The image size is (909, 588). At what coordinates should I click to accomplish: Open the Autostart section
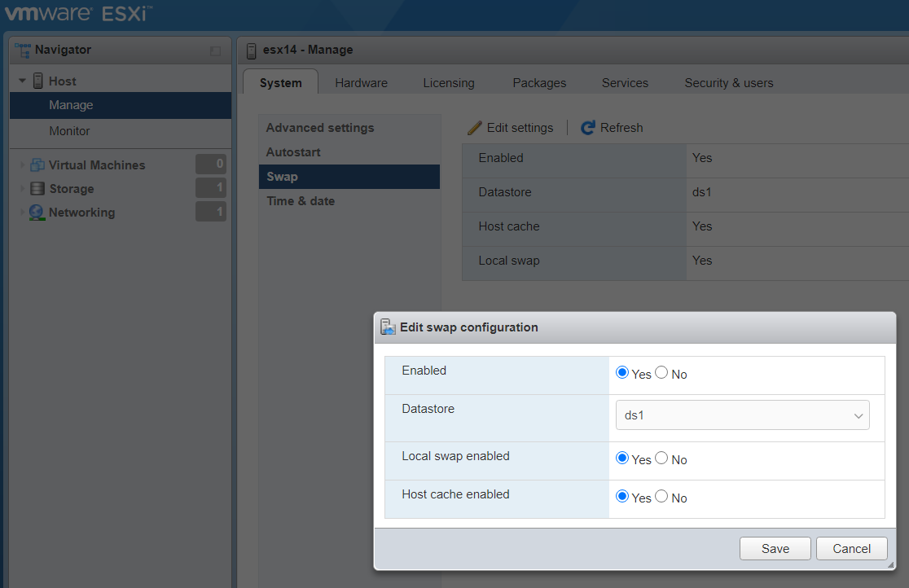(x=349, y=152)
